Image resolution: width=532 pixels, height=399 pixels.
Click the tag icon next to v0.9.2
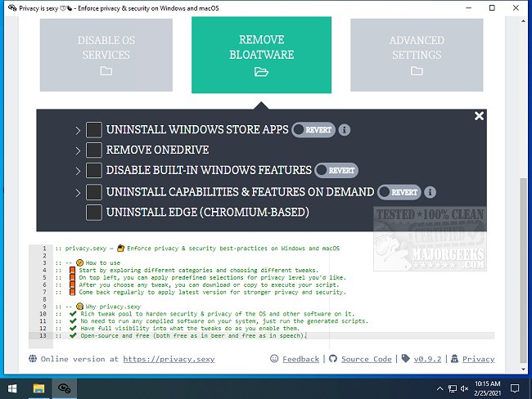(x=405, y=359)
